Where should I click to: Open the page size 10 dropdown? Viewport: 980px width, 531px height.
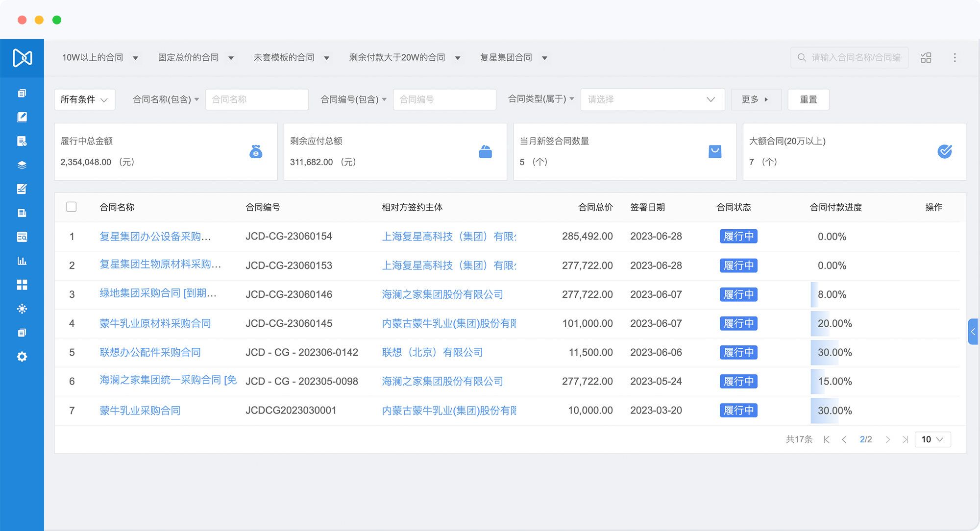(x=932, y=439)
